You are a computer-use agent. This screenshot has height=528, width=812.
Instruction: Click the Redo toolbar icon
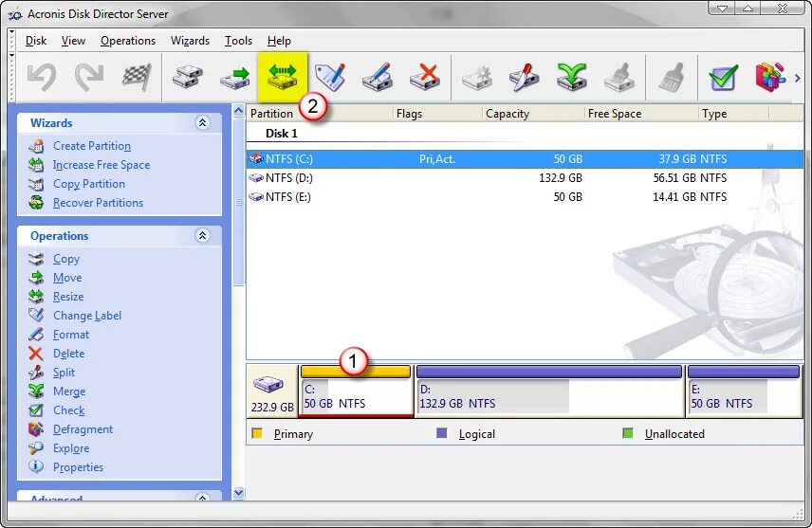89,77
